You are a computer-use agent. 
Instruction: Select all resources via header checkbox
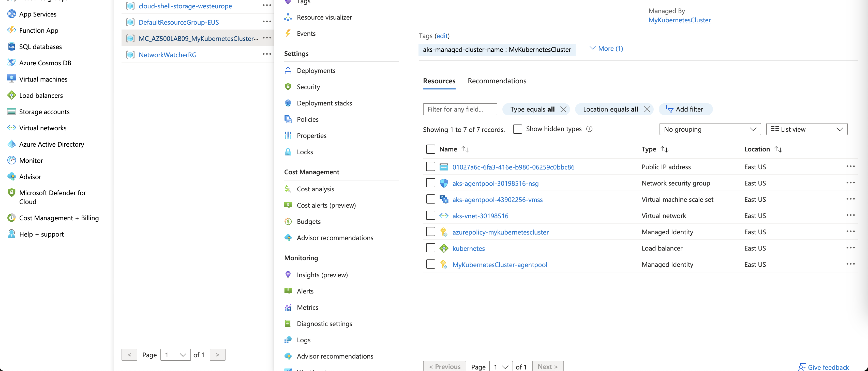coord(430,149)
